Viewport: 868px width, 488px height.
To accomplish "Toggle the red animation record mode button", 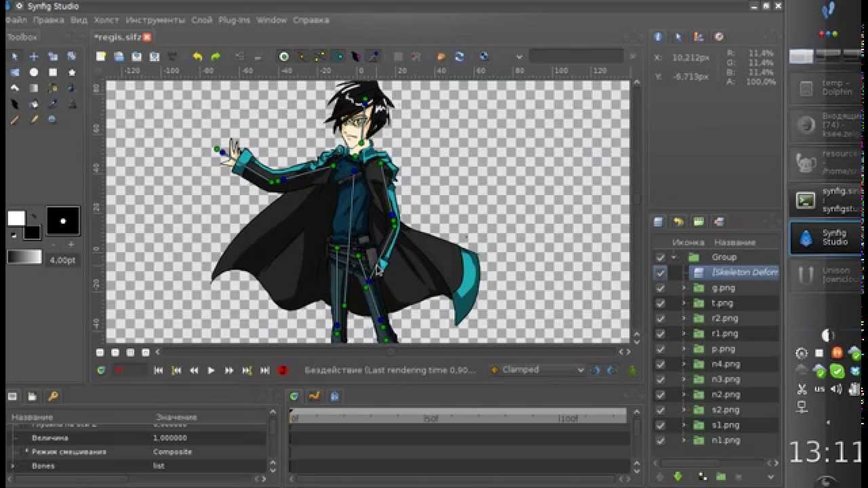I will tap(283, 371).
